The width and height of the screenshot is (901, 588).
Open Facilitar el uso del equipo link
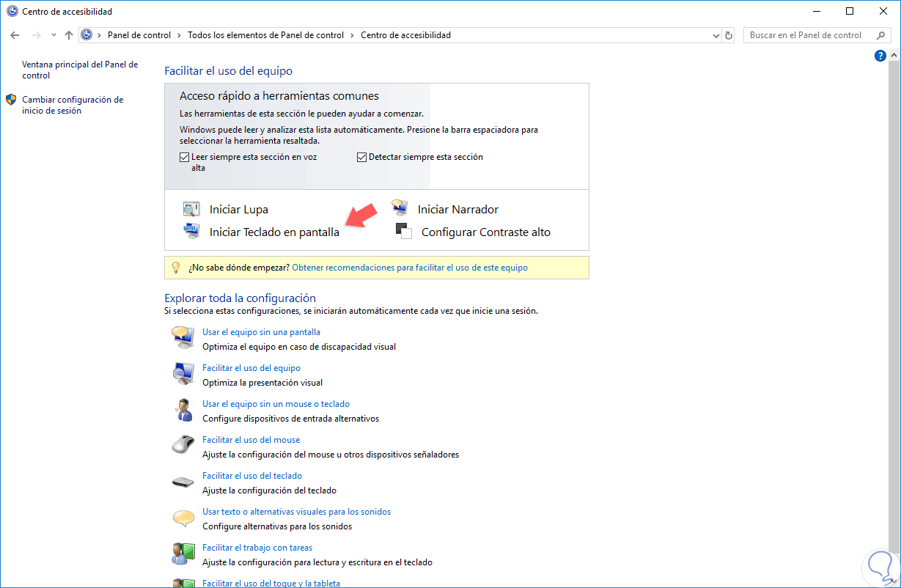tap(251, 368)
